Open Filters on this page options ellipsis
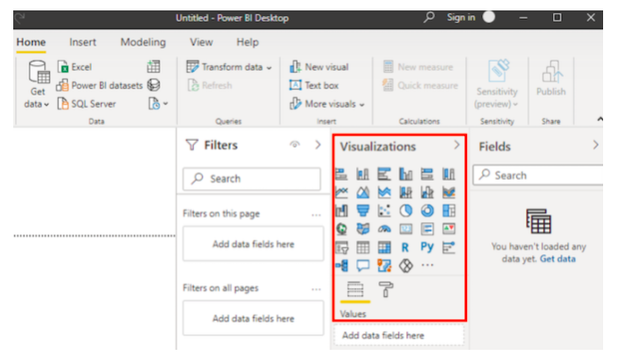This screenshot has width=622, height=364. click(316, 216)
